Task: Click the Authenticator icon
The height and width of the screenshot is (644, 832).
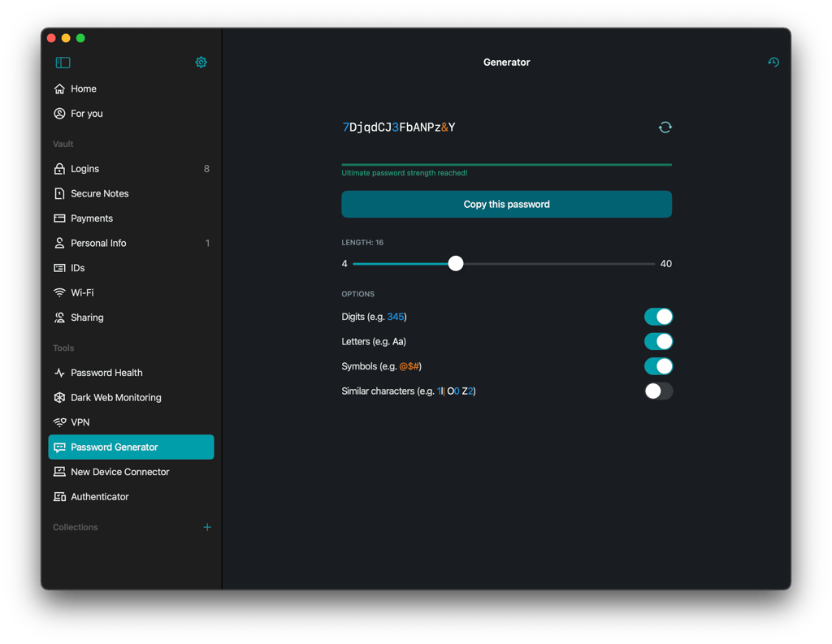Action: coord(59,496)
